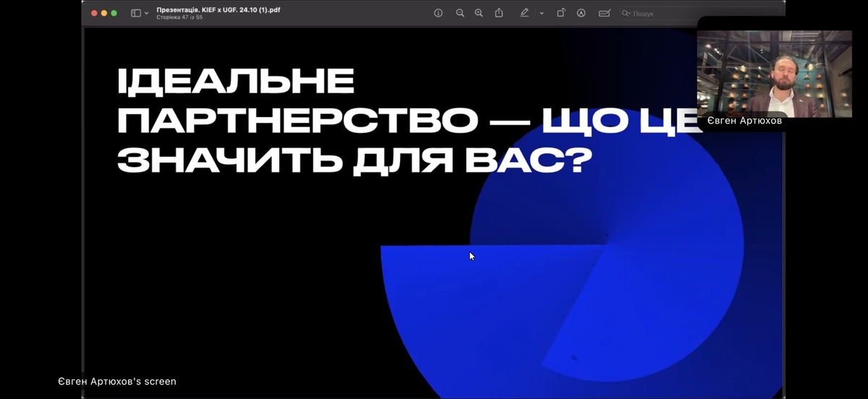Open the Share menu icon
868x399 pixels.
(x=498, y=13)
